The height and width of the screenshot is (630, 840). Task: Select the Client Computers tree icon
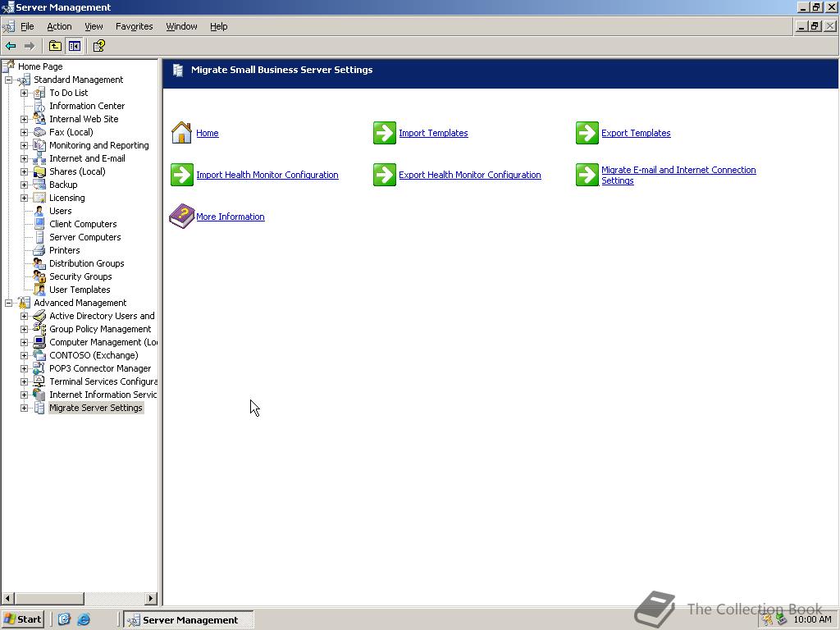coord(39,224)
